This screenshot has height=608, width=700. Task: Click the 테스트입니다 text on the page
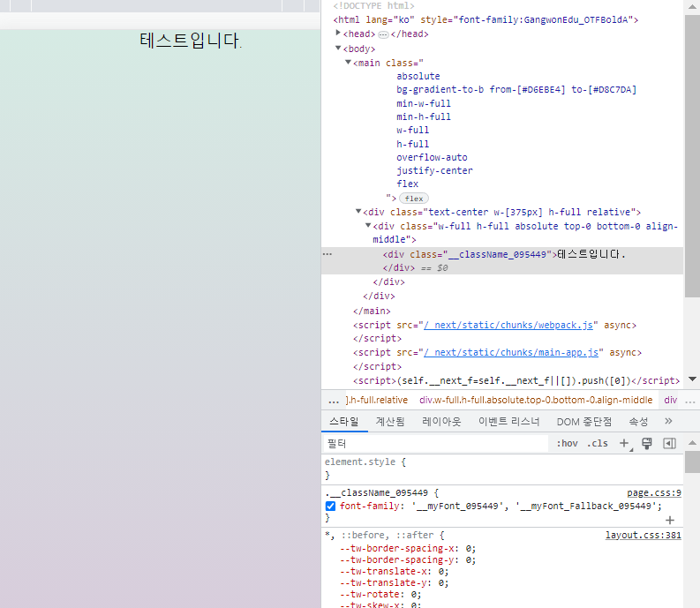(191, 41)
